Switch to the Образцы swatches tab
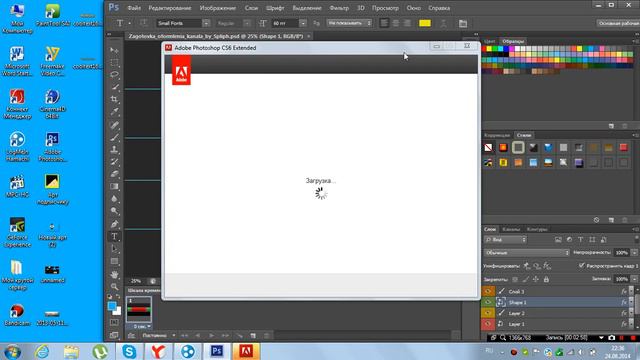This screenshot has width=640, height=360. point(513,41)
